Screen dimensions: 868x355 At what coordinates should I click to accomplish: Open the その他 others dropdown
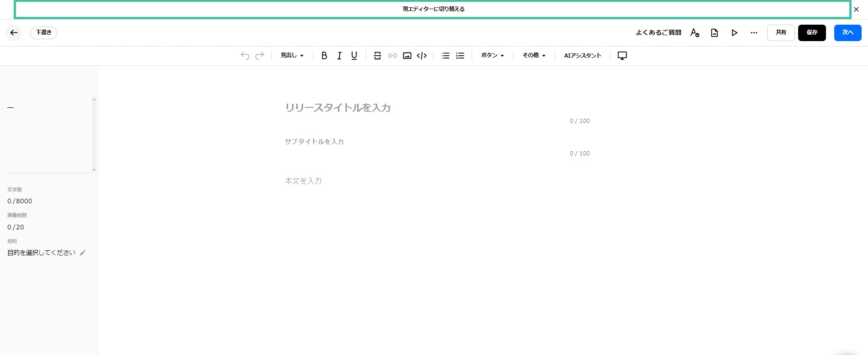tap(534, 55)
